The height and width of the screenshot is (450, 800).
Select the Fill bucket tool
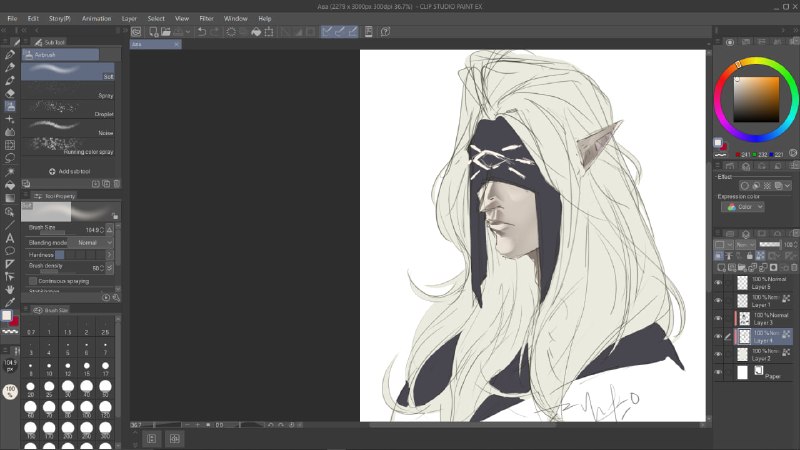(10, 185)
